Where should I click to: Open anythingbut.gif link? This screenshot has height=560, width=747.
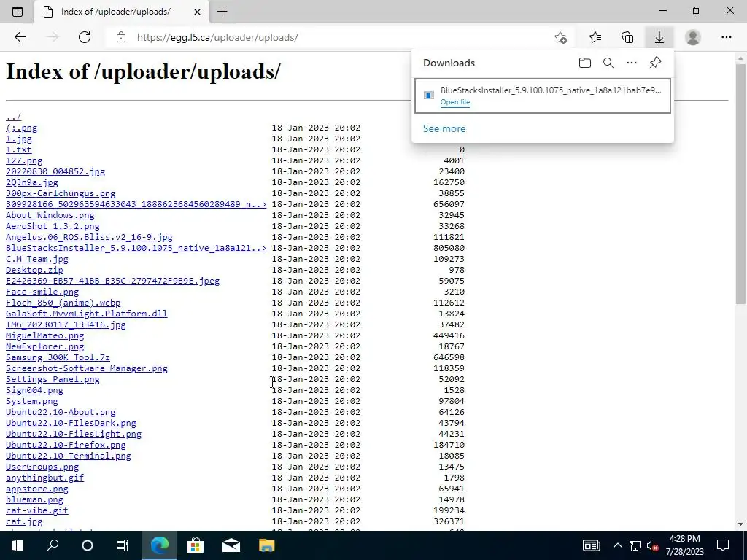coord(44,478)
